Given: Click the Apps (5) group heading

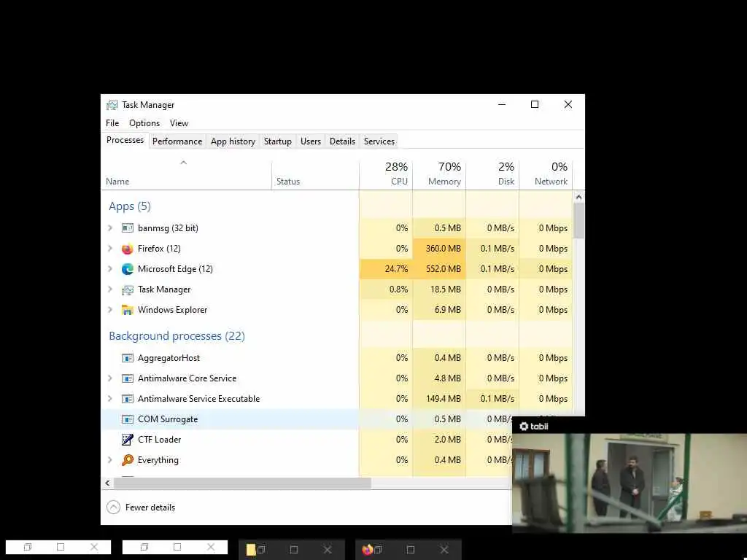Looking at the screenshot, I should click(130, 206).
